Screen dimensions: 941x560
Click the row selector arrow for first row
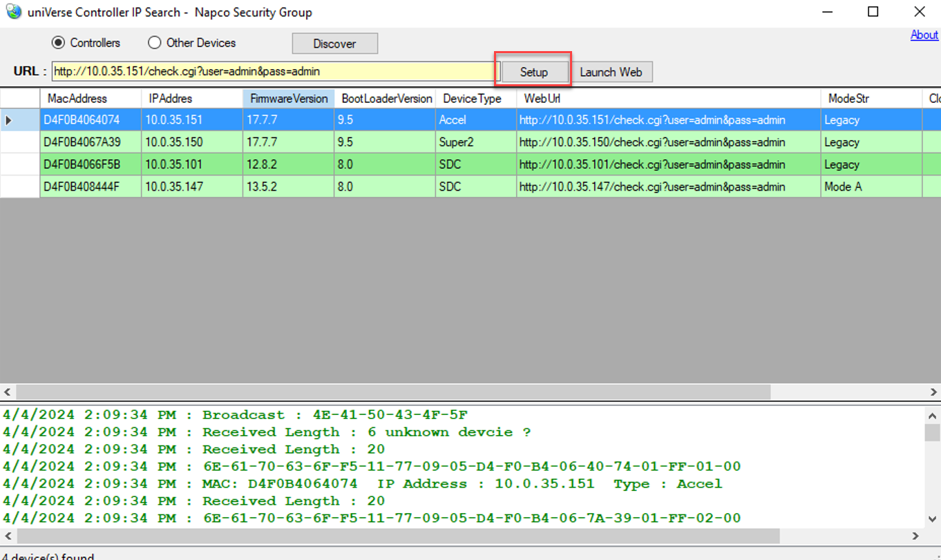[x=9, y=120]
